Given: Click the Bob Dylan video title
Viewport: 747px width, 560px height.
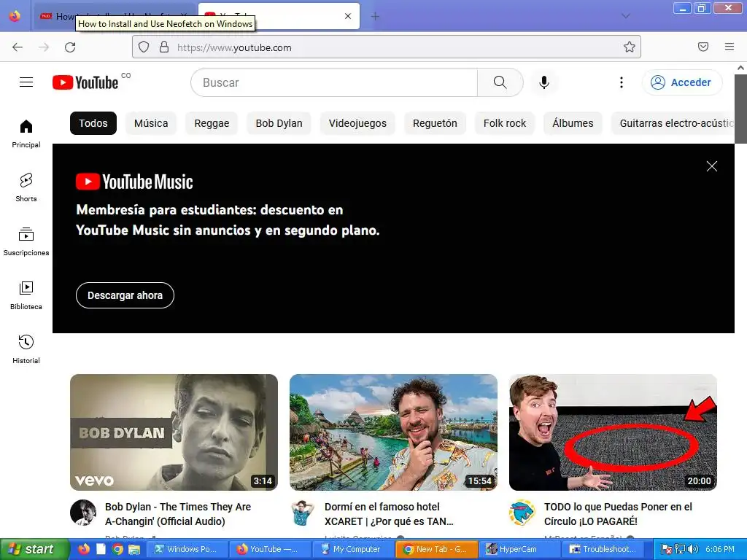Looking at the screenshot, I should [x=178, y=514].
